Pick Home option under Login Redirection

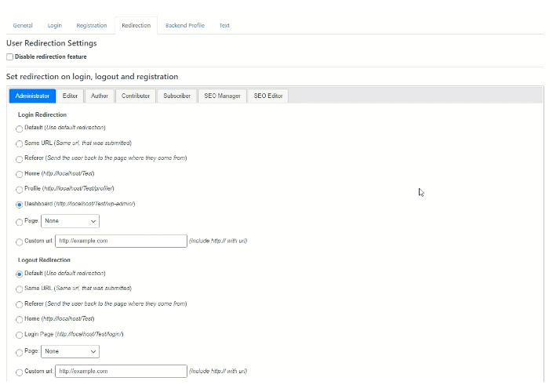(x=20, y=174)
